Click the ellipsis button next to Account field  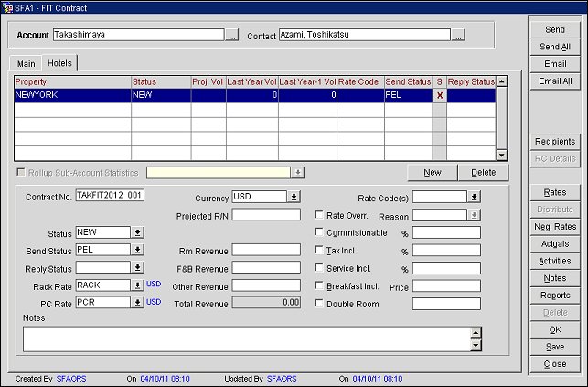232,36
